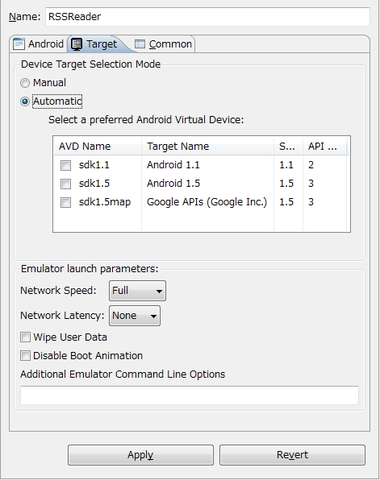Select the Google APIs (Google Inc.) cell
Image resolution: width=380 pixels, height=480 pixels.
[x=207, y=202]
